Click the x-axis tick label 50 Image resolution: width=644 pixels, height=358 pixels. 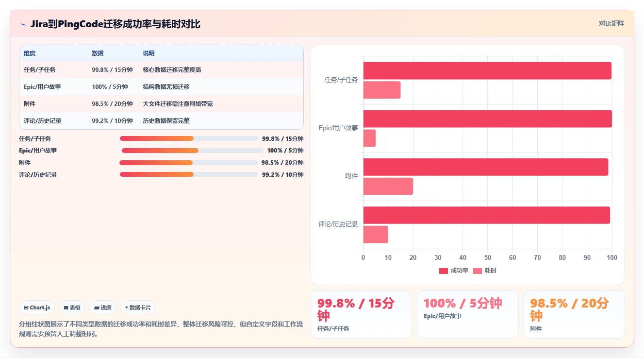point(488,257)
